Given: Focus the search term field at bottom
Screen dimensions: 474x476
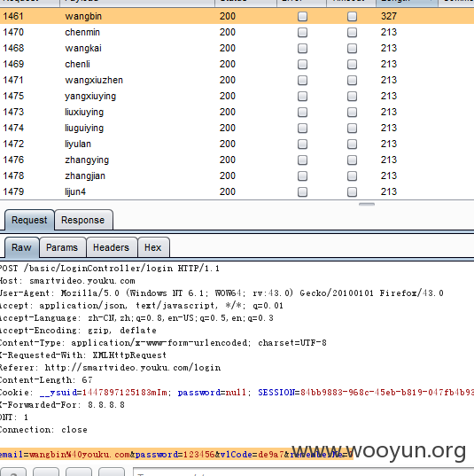Looking at the screenshot, I should click(x=304, y=472).
